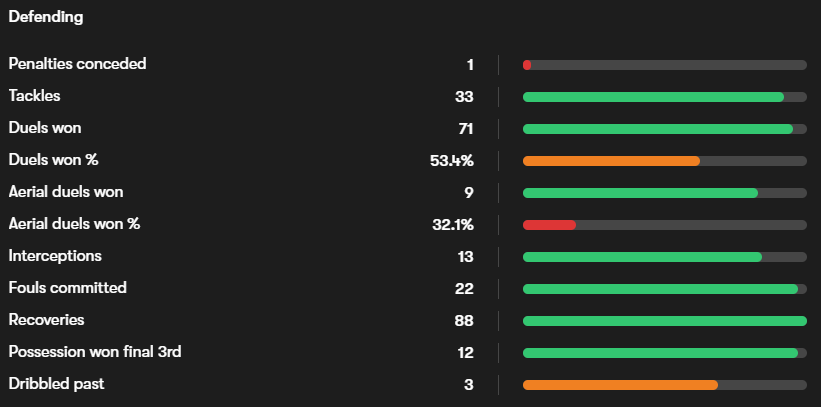The height and width of the screenshot is (407, 821).
Task: Click the orange Dribbled past bar
Action: pos(620,385)
